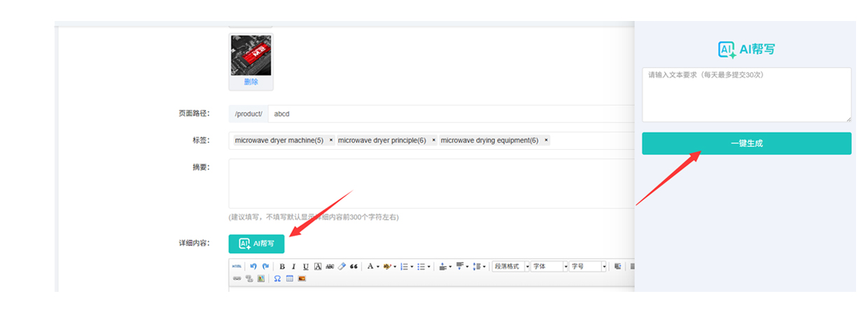Remove the 'microwave dryer machine(5)' tag

coord(331,140)
